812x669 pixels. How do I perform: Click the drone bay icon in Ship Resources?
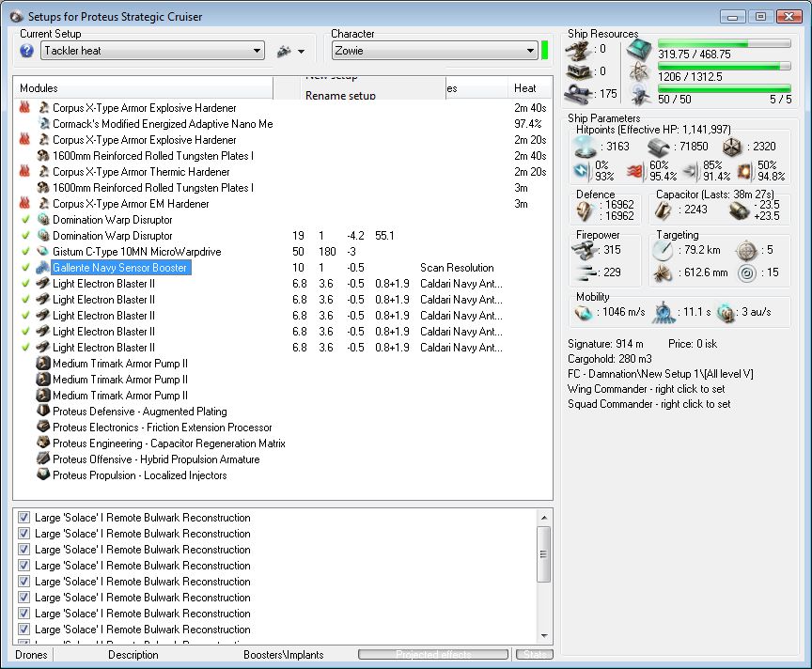(x=641, y=95)
